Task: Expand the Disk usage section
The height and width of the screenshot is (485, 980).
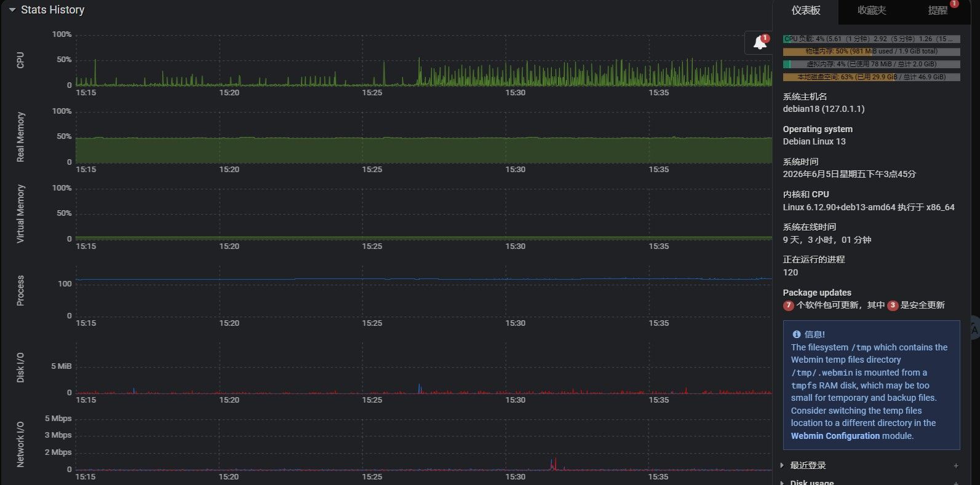Action: click(811, 482)
